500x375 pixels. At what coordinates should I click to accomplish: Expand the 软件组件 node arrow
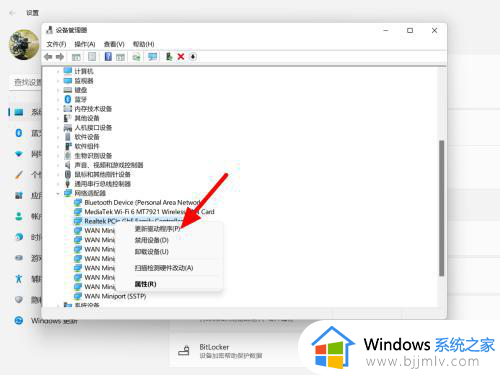click(58, 146)
